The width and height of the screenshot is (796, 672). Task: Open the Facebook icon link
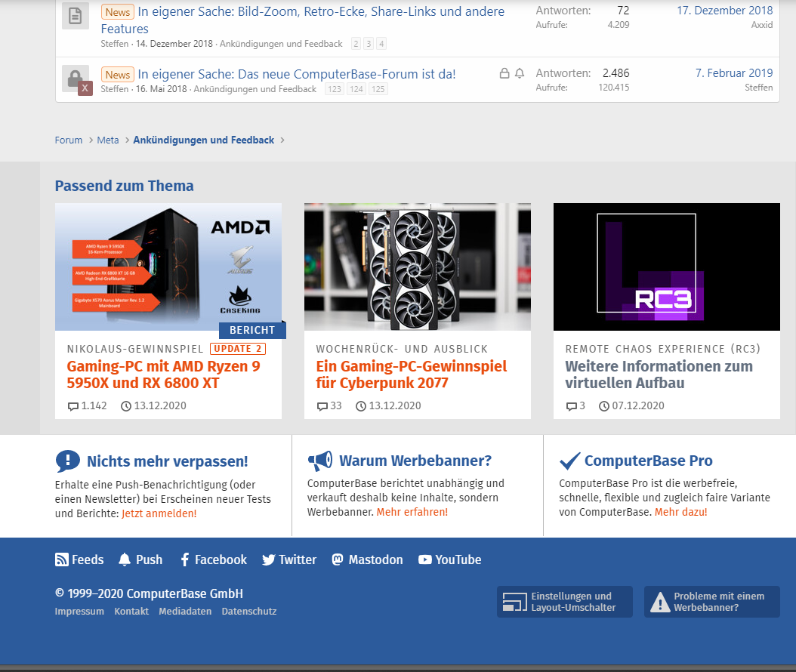[x=185, y=559]
